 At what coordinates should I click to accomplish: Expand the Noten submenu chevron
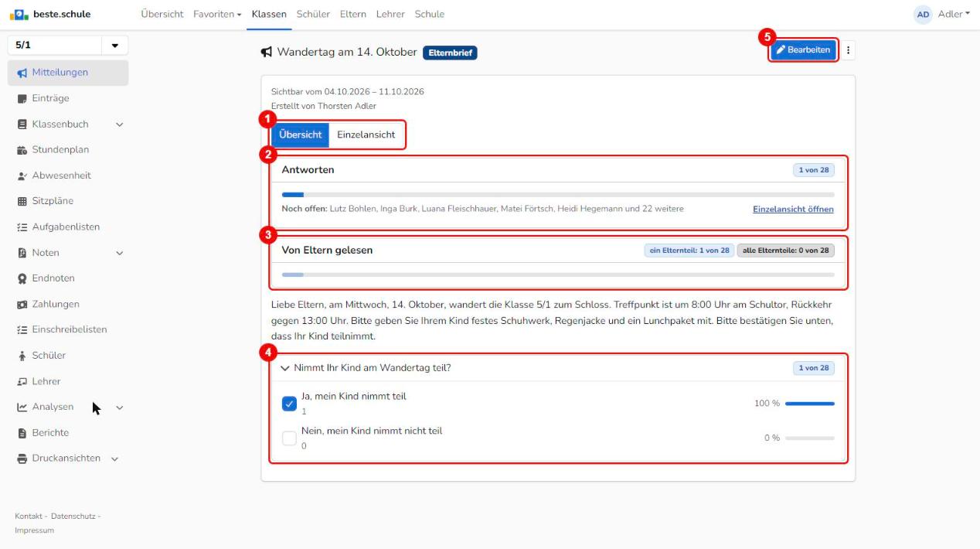120,253
